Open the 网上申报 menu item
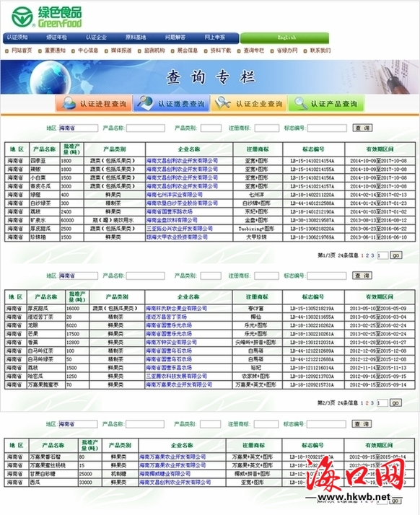The image size is (420, 515). point(215,38)
